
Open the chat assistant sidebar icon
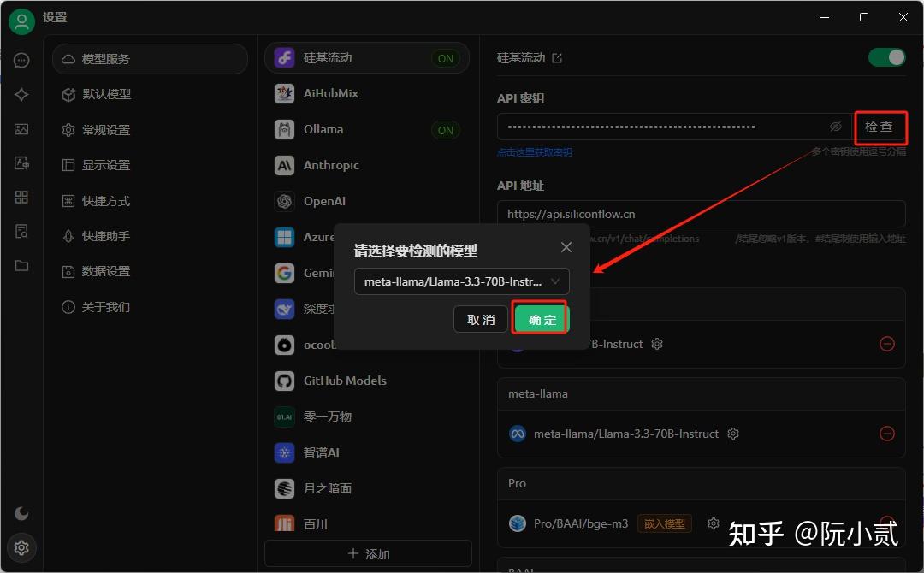pyautogui.click(x=21, y=60)
